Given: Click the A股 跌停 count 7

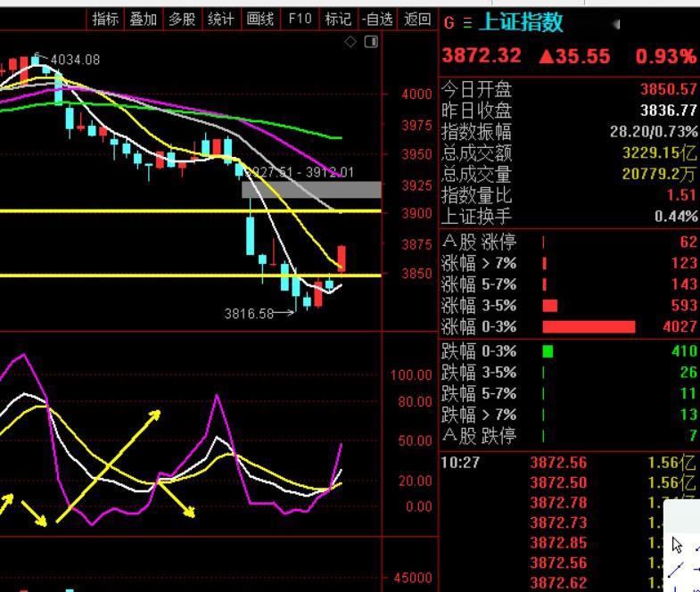Looking at the screenshot, I should click(x=693, y=435).
